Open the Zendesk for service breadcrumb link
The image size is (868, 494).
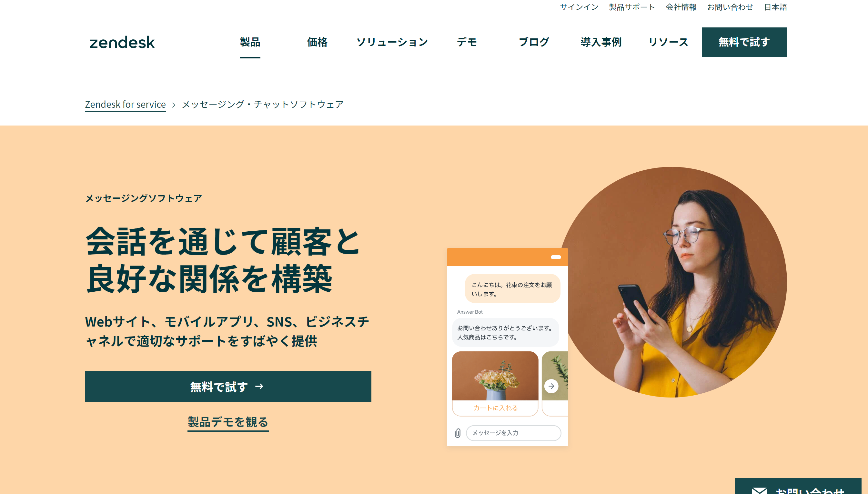(x=125, y=105)
